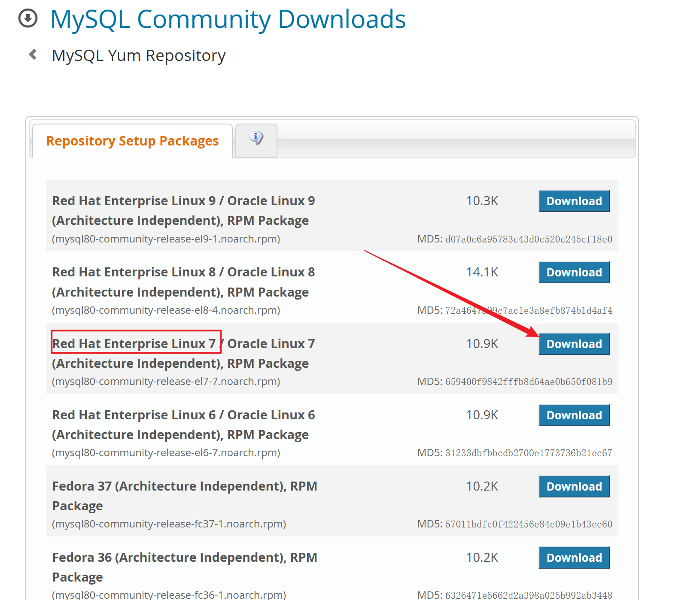700x600 pixels.
Task: Click MD5 hash 57011bdfc0f422456e84c09e1b43ee60
Action: point(529,524)
